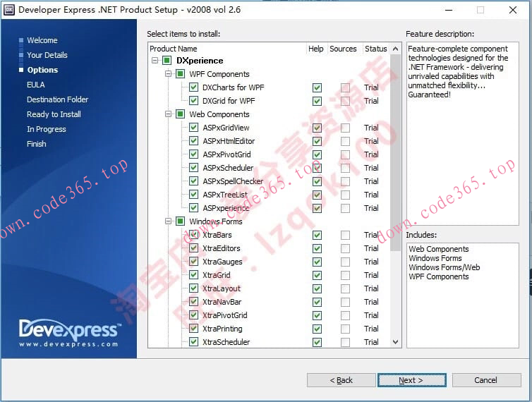Image resolution: width=532 pixels, height=402 pixels.
Task: Uncheck ASPxGridView product checkbox
Action: click(x=193, y=128)
